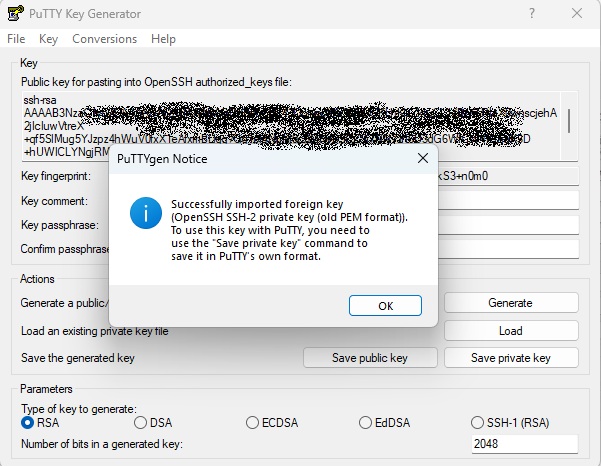601x466 pixels.
Task: Click the blue information icon in the notice
Action: click(146, 213)
